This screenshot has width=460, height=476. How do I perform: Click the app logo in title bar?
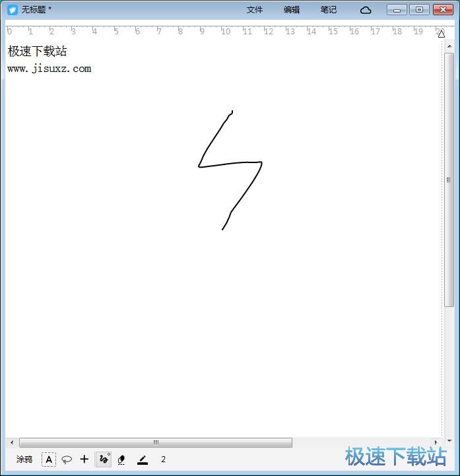(x=13, y=10)
